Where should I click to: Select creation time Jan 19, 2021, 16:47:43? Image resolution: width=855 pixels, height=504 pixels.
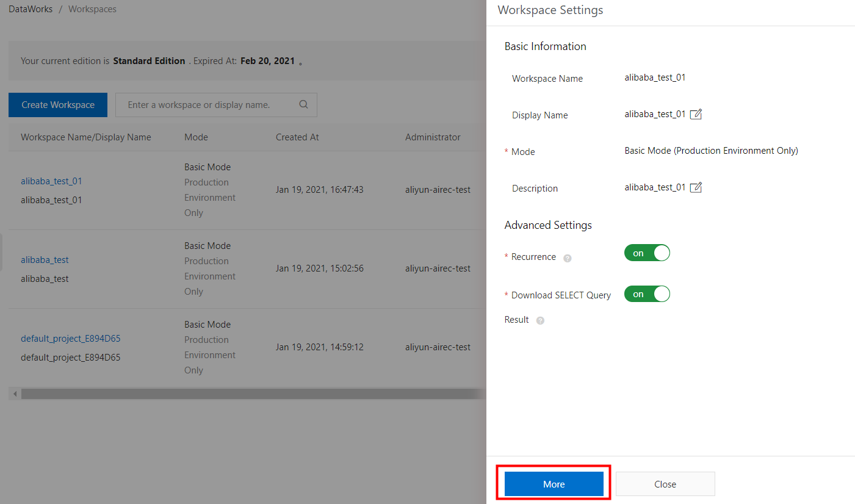320,190
